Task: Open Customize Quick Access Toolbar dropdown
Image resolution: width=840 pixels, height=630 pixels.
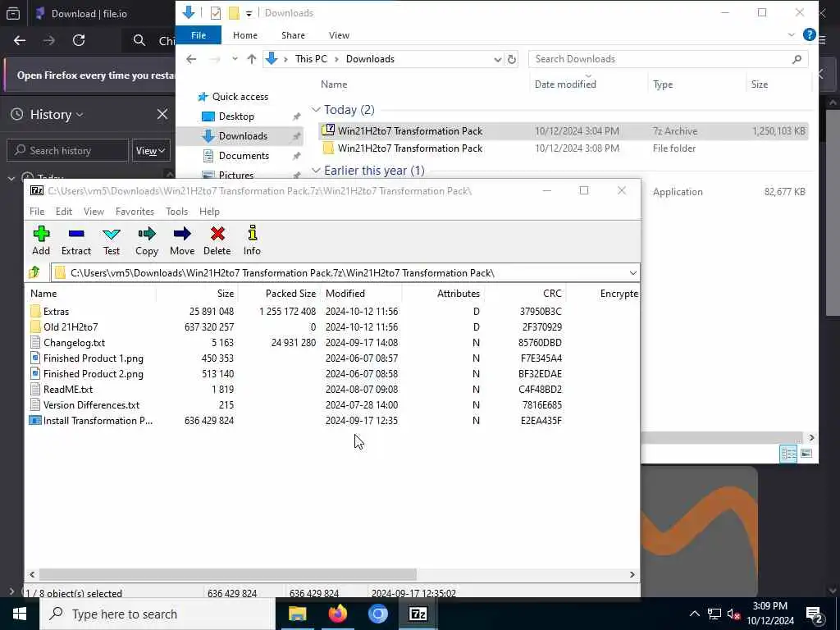Action: [249, 13]
